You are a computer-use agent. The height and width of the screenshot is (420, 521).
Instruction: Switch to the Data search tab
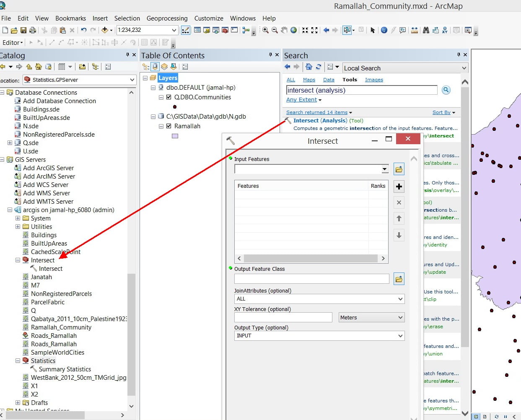click(329, 80)
